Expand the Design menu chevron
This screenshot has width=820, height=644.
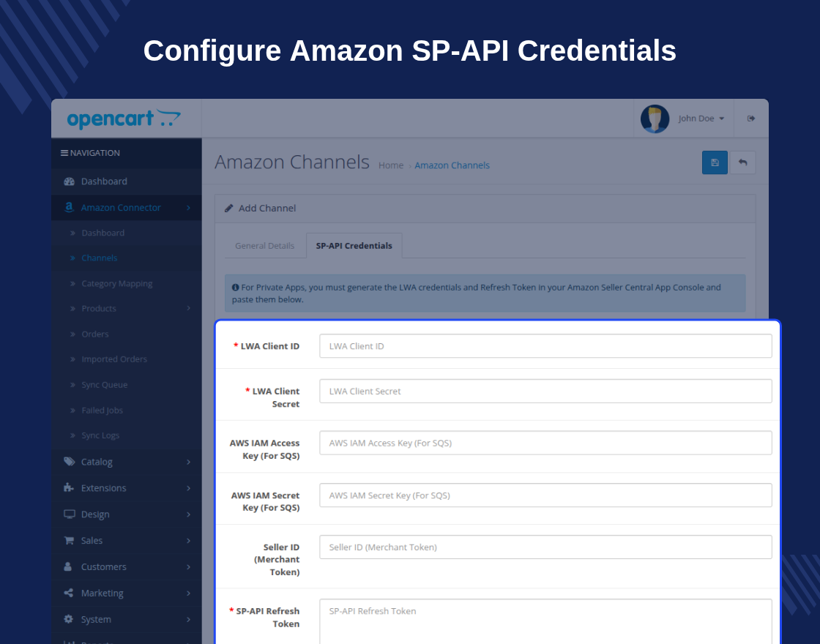(x=188, y=514)
